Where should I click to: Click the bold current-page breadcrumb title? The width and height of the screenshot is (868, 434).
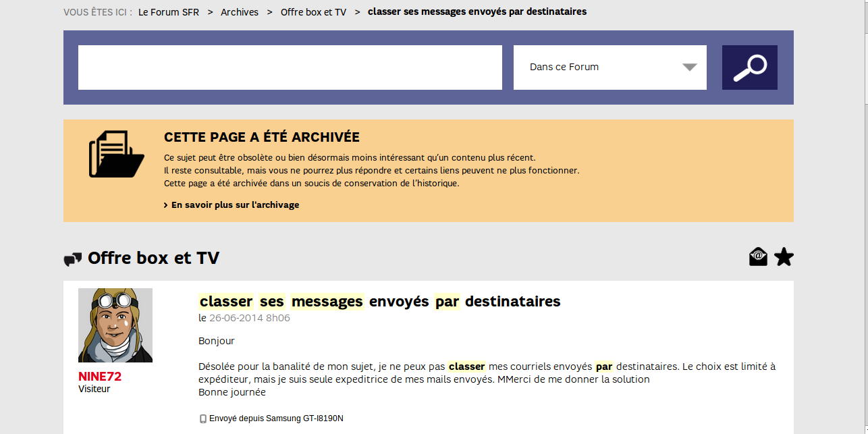pyautogui.click(x=477, y=12)
